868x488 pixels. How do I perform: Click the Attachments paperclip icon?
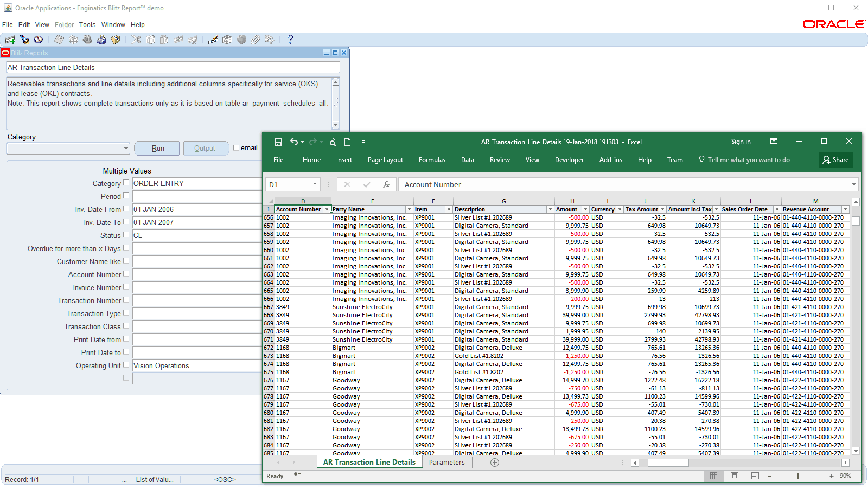click(x=256, y=40)
